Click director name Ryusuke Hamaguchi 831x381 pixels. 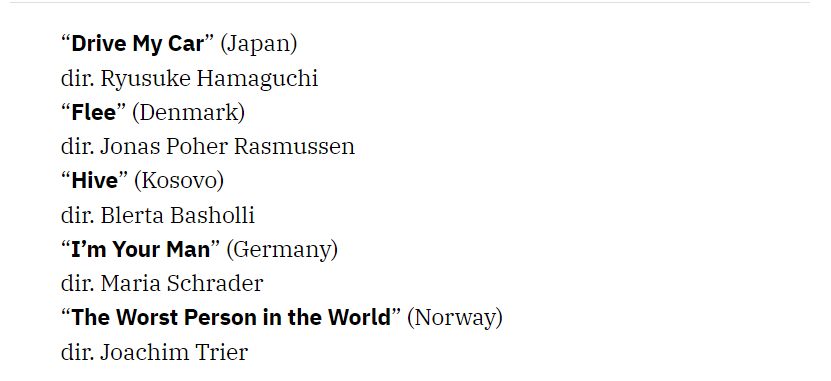(209, 78)
